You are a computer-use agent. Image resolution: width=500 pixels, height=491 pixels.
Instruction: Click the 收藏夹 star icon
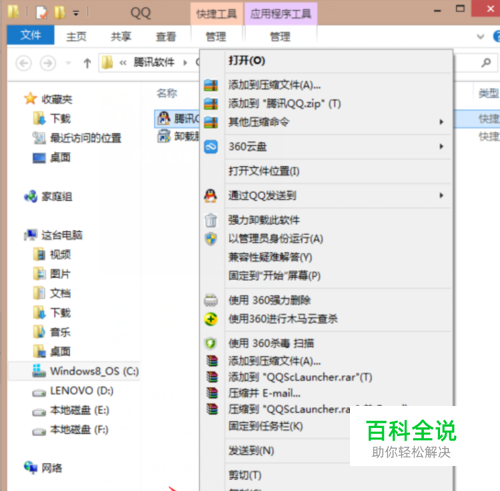coord(30,99)
